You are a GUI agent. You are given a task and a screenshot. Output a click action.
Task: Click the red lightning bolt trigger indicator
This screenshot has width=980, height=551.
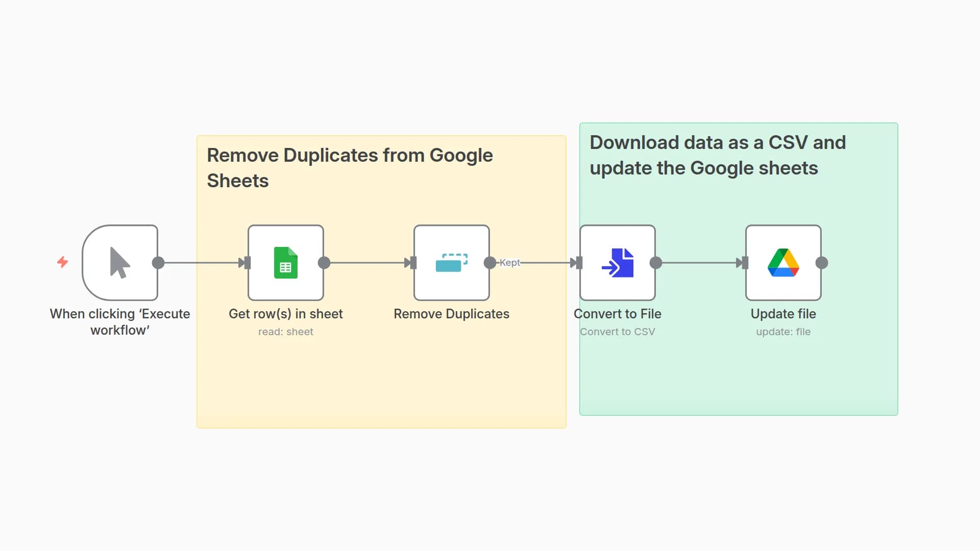tap(63, 263)
